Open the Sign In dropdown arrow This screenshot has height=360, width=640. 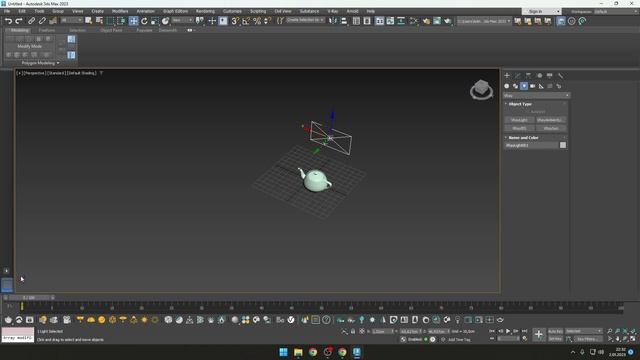tap(558, 11)
